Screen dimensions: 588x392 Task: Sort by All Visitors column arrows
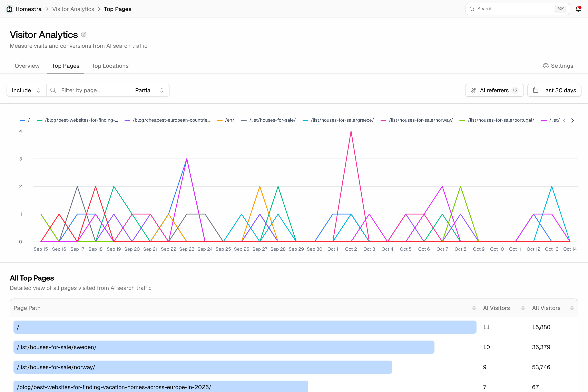(x=572, y=308)
